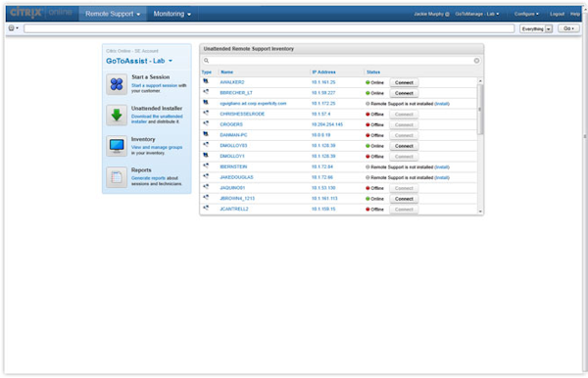This screenshot has height=378, width=588.
Task: Open the Everything search scope dropdown
Action: pos(536,28)
